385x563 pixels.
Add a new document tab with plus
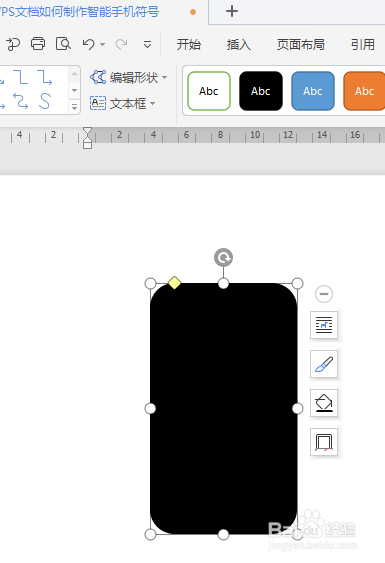[232, 11]
